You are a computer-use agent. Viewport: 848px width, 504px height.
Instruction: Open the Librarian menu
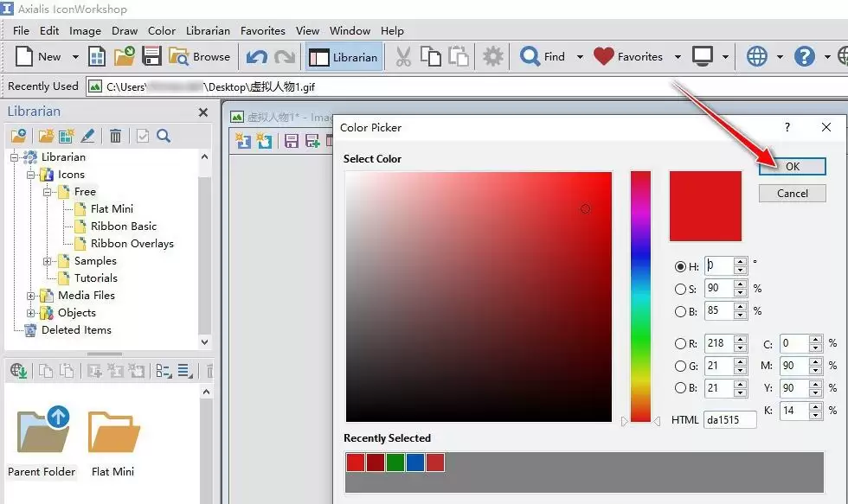[x=208, y=31]
